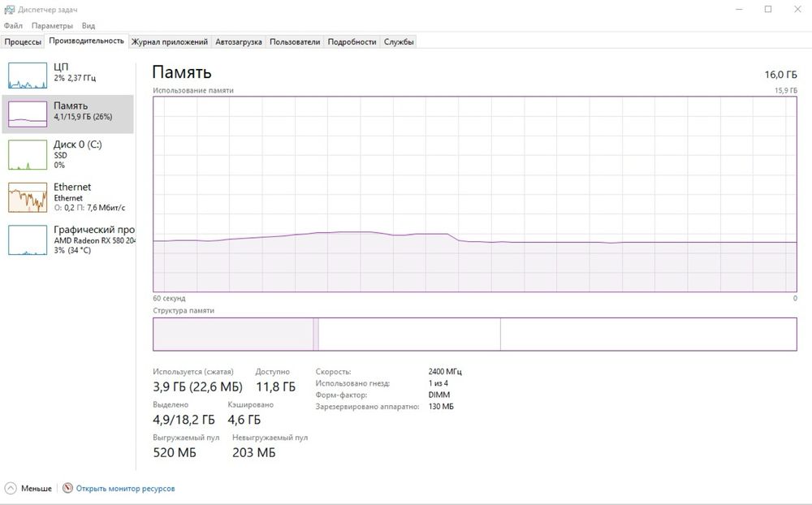
Task: Click the Меньше collapse arrow icon
Action: pyautogui.click(x=11, y=488)
